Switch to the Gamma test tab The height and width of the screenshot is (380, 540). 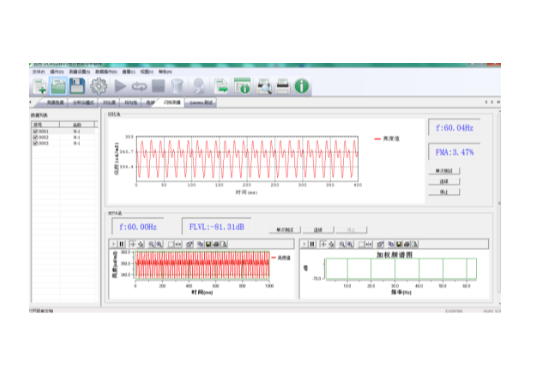pos(201,103)
